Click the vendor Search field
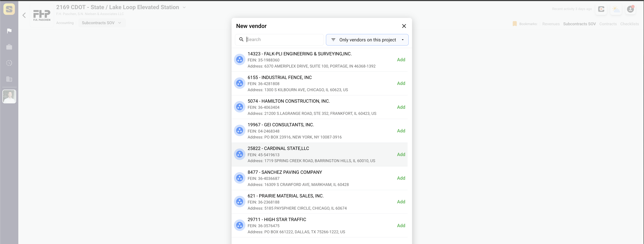Screen dimensions: 644x244 coord(279,39)
